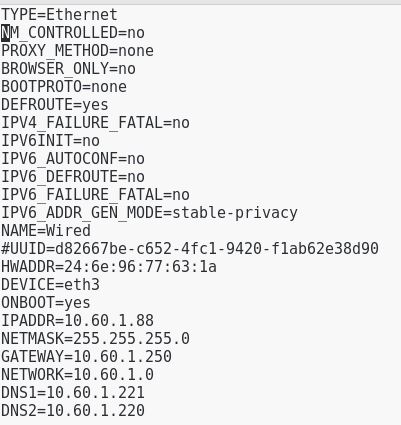Click the NAME=Wired line
401x425 pixels.
(46, 231)
